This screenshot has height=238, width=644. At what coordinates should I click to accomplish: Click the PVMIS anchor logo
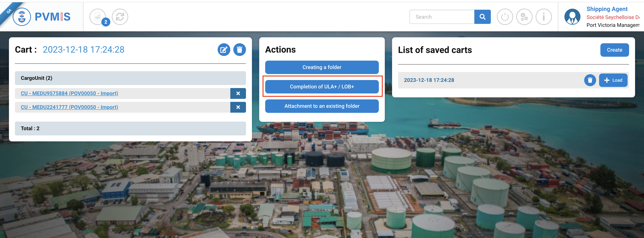(22, 17)
